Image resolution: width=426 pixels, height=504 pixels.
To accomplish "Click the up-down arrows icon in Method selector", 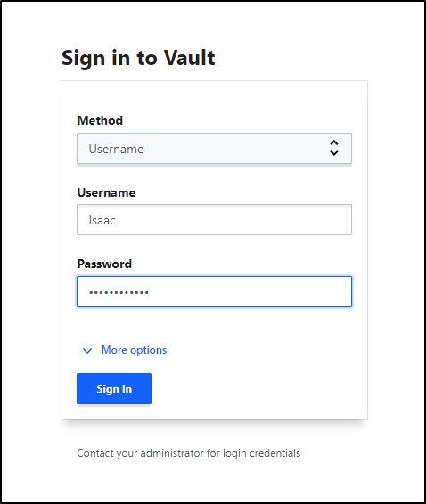I will click(x=334, y=148).
